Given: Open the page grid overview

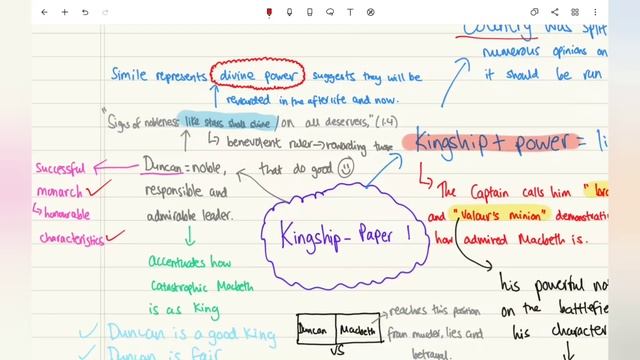Looking at the screenshot, I should pyautogui.click(x=575, y=12).
